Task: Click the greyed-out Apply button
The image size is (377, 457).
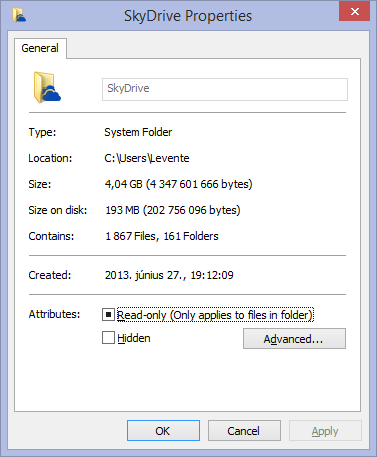Action: pos(325,431)
